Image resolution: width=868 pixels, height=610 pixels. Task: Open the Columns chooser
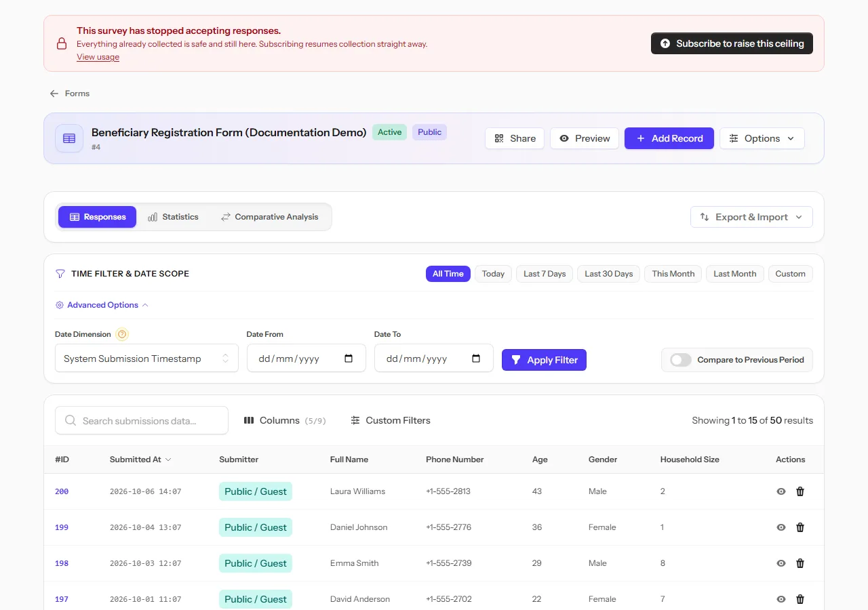285,421
